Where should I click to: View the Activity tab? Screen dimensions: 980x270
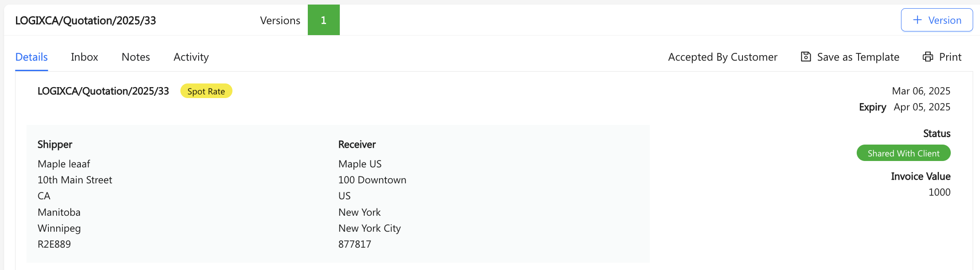191,57
